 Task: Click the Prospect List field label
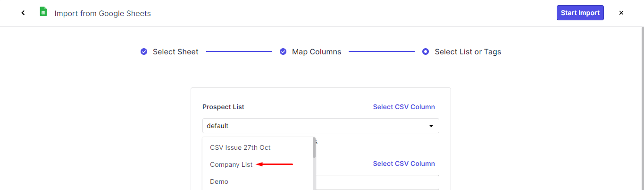[223, 107]
